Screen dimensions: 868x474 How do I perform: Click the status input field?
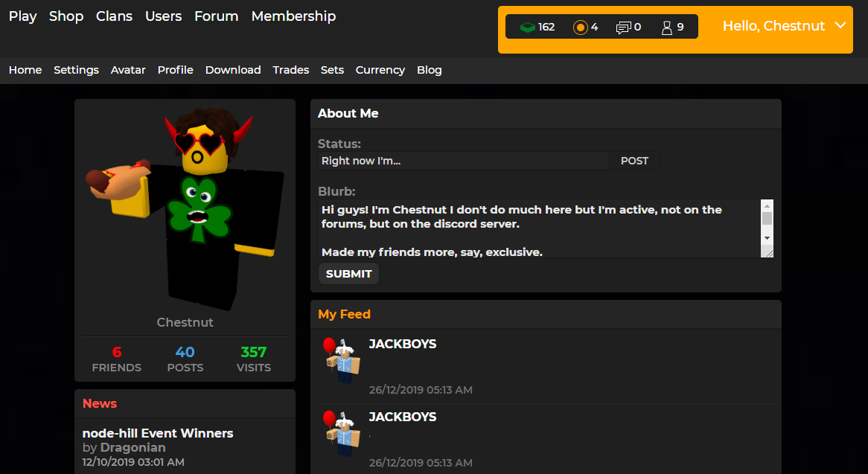click(464, 161)
